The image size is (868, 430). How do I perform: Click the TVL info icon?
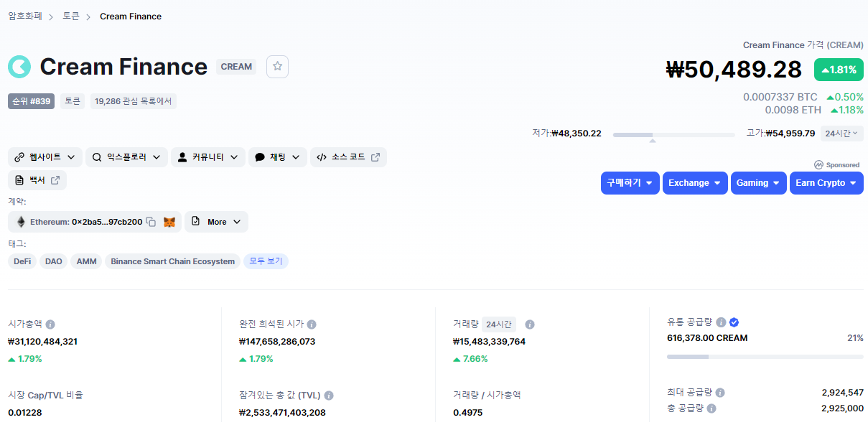pyautogui.click(x=329, y=396)
